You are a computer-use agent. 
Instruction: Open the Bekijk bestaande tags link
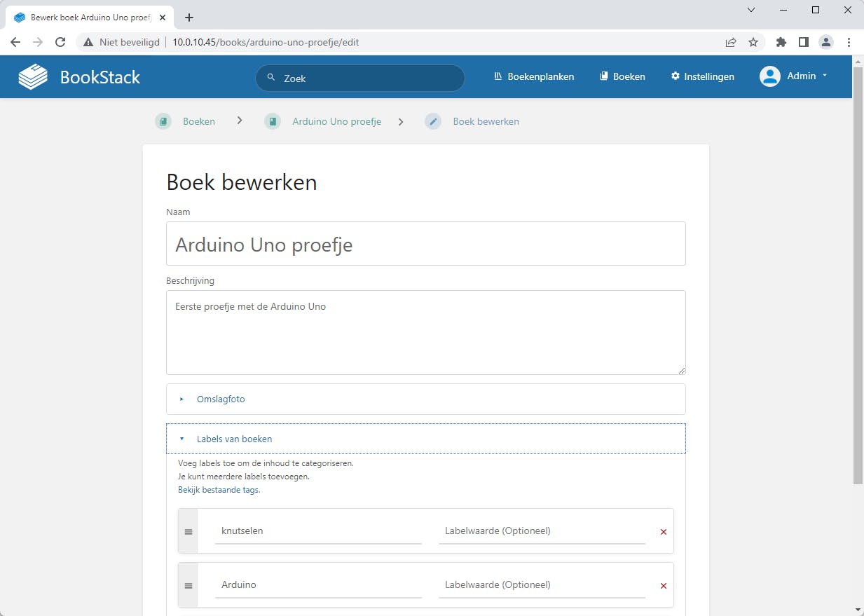pos(219,489)
